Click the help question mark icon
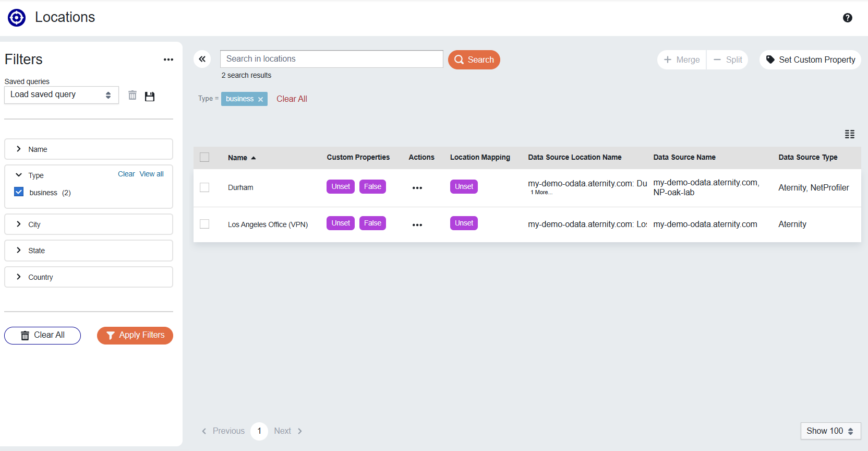 (847, 18)
